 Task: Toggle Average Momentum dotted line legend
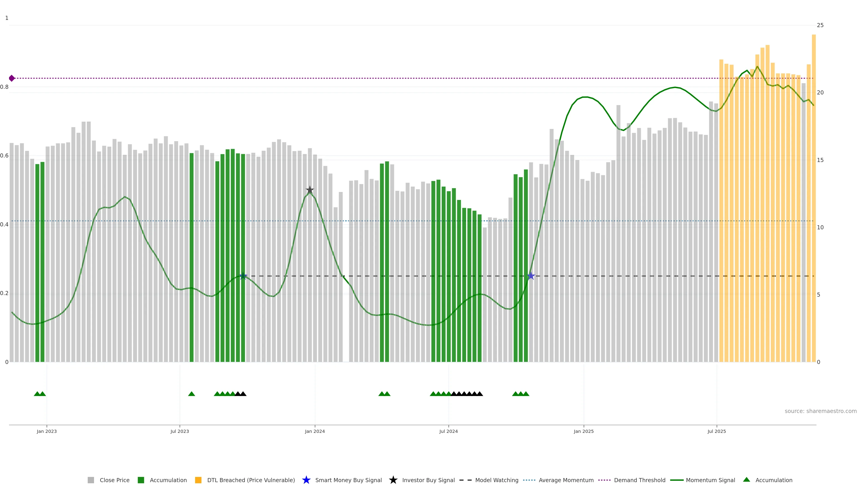pyautogui.click(x=529, y=480)
